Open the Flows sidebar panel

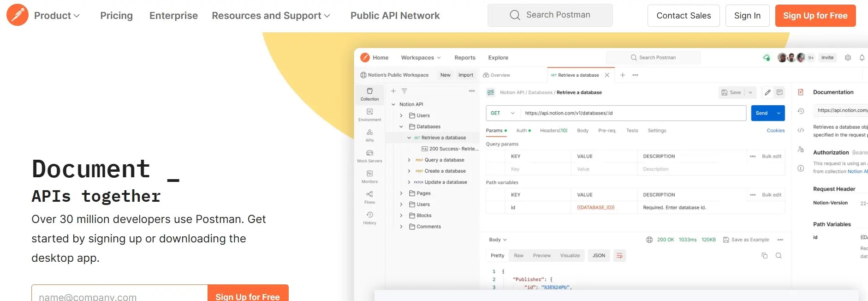(x=369, y=198)
